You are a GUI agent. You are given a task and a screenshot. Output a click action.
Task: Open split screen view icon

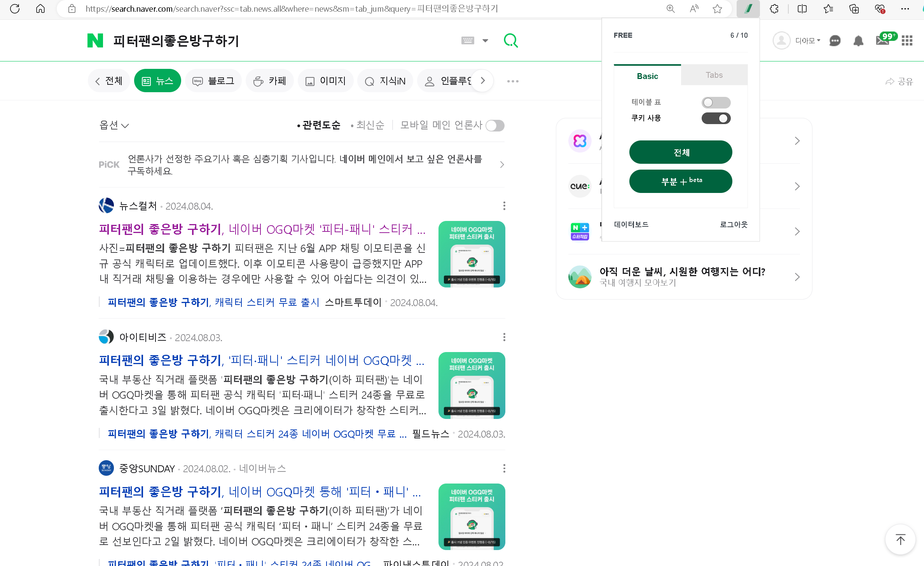802,9
